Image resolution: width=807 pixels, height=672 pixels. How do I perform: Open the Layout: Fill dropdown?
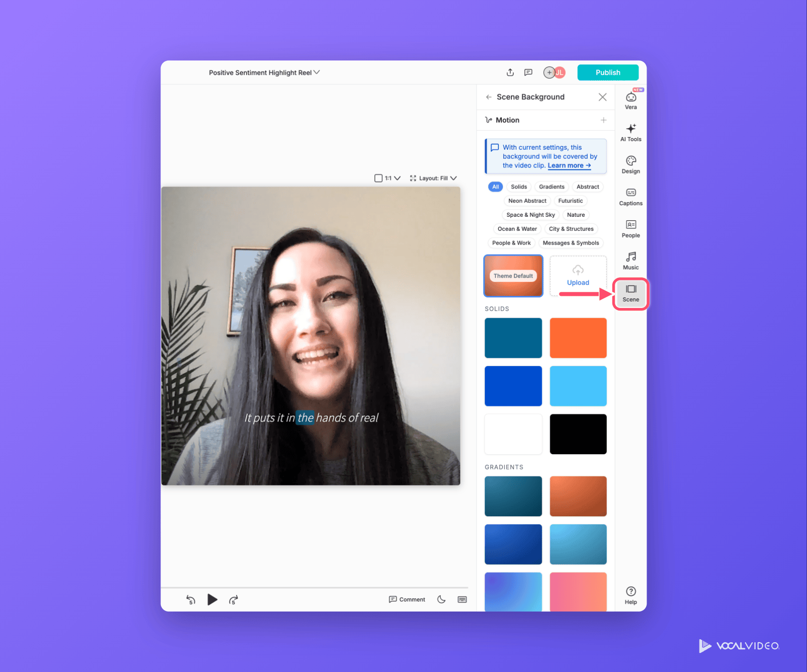point(433,178)
